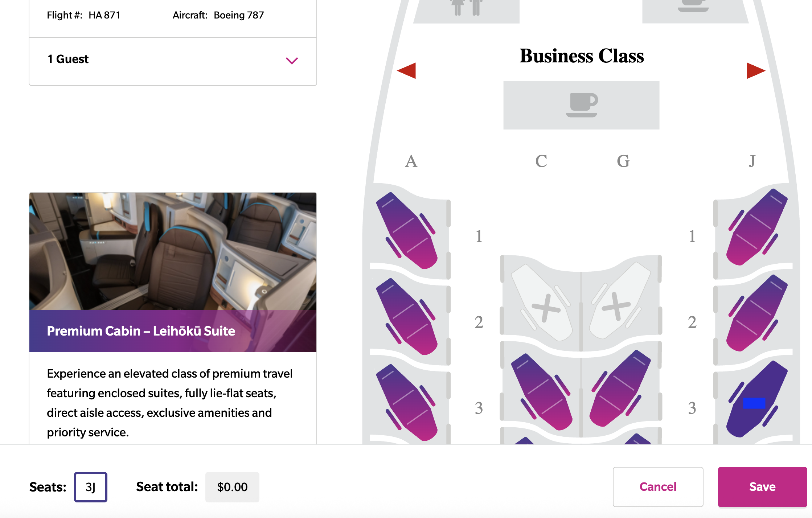Click the Seat total $0.00 field
Viewport: 812px width, 518px height.
(x=232, y=487)
